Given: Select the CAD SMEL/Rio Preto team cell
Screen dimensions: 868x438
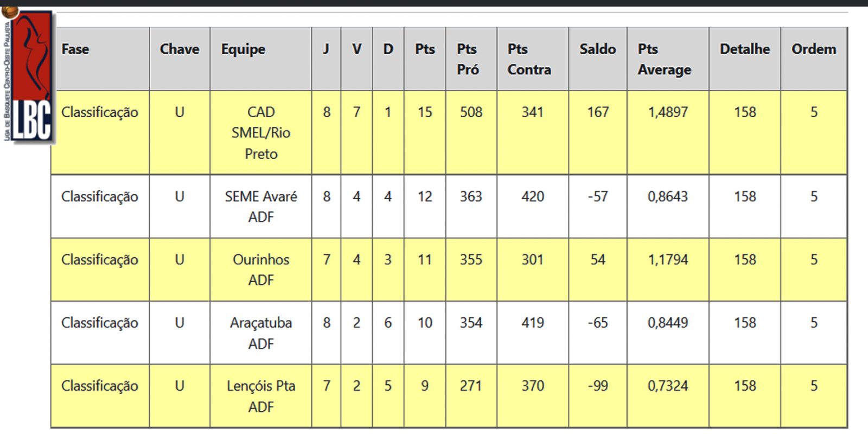Looking at the screenshot, I should (x=261, y=133).
